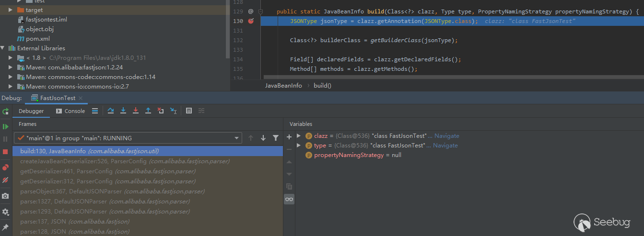This screenshot has height=236, width=644.
Task: Click the Step Into icon
Action: (123, 111)
